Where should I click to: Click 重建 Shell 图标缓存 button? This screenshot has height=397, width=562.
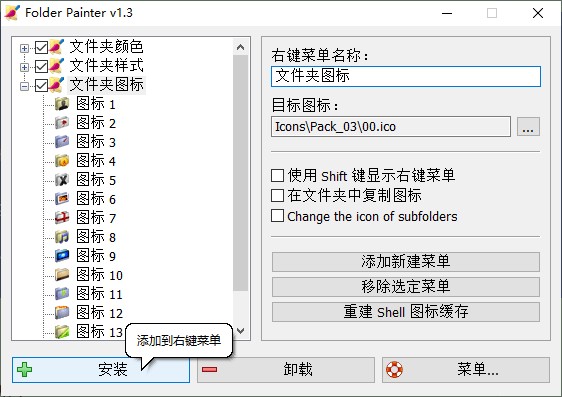pyautogui.click(x=406, y=312)
